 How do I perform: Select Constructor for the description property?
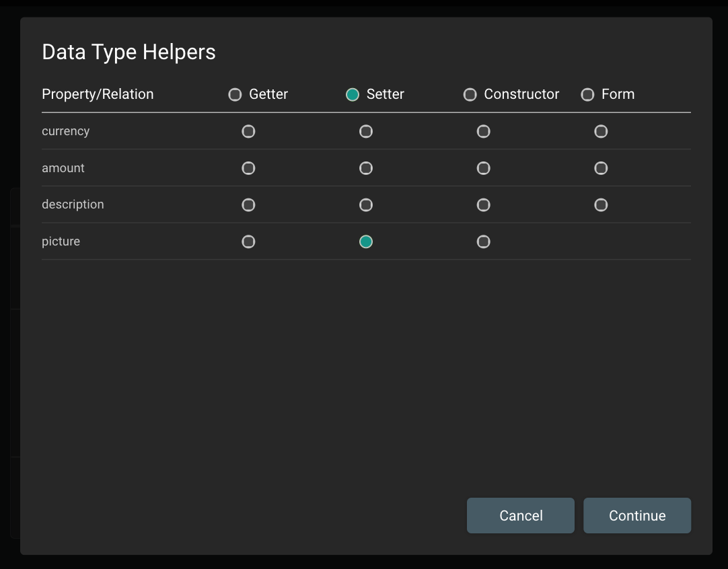coord(483,204)
